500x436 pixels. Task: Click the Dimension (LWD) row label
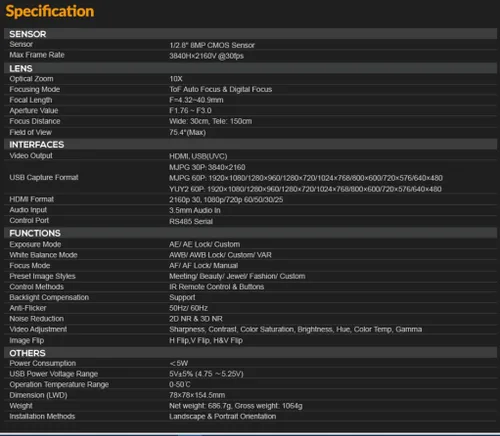(x=38, y=395)
